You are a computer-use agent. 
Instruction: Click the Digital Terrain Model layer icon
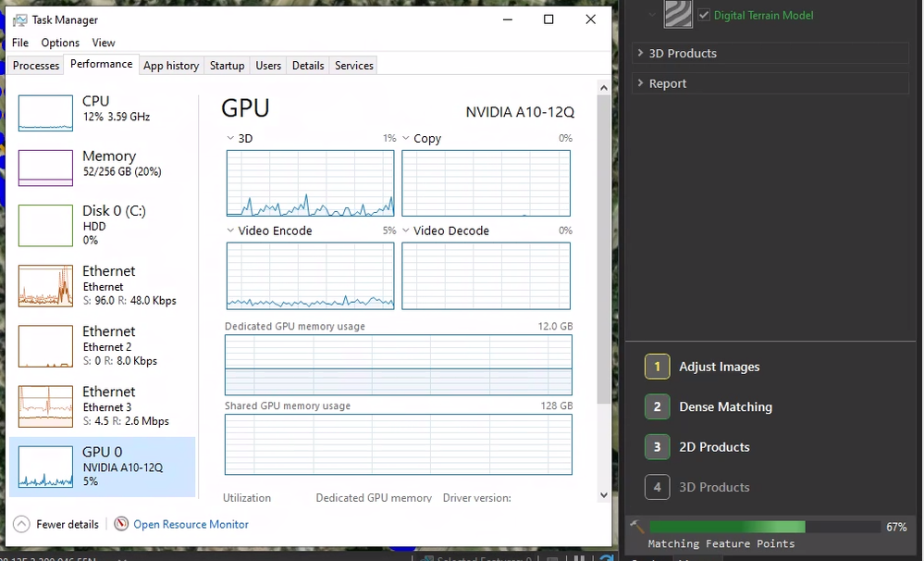(x=678, y=14)
